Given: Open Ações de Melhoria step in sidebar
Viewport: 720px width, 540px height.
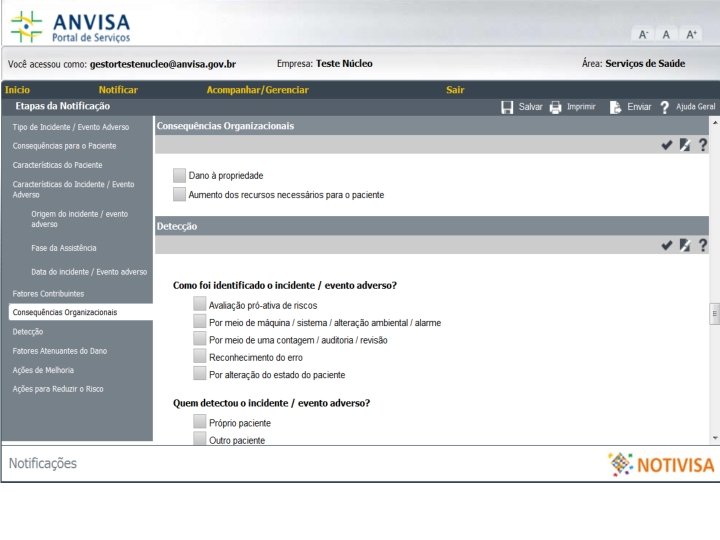Looking at the screenshot, I should point(43,370).
